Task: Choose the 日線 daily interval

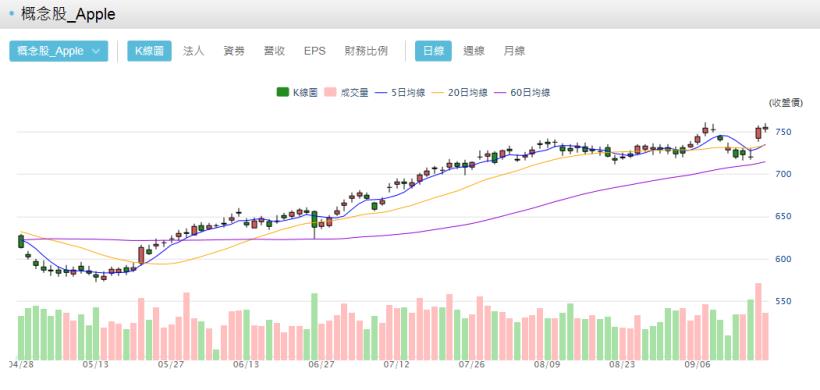Action: click(433, 51)
